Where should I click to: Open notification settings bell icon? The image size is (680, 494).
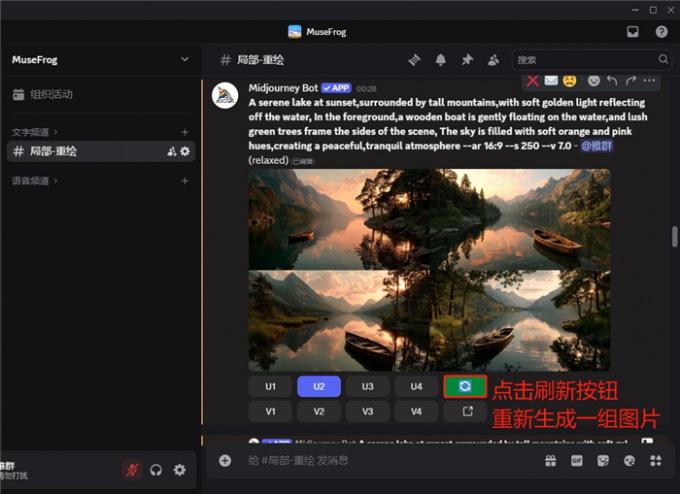440,59
